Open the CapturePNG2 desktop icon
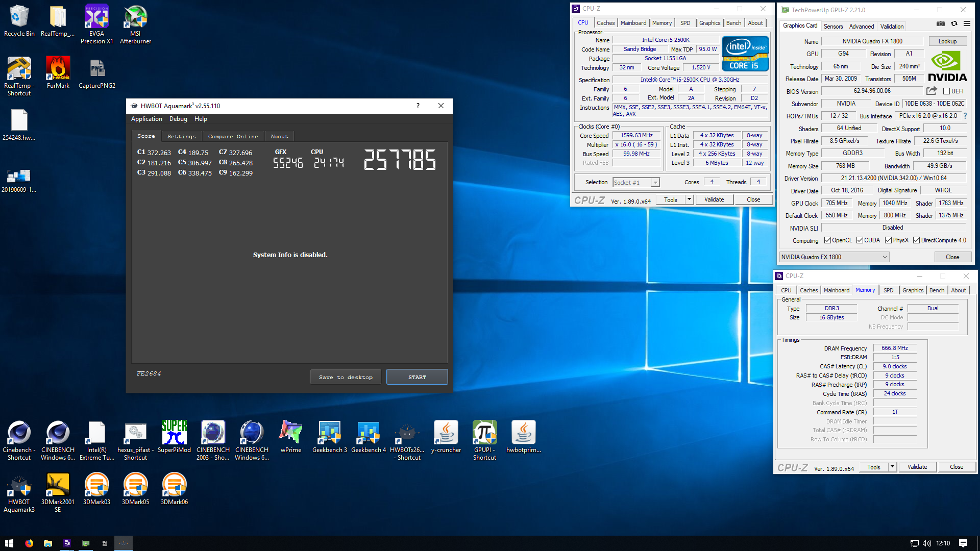 pyautogui.click(x=96, y=72)
